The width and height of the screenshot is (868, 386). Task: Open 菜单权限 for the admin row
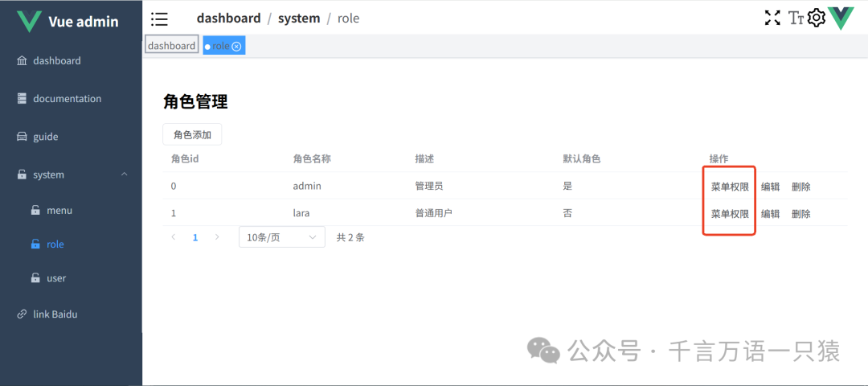(x=730, y=187)
